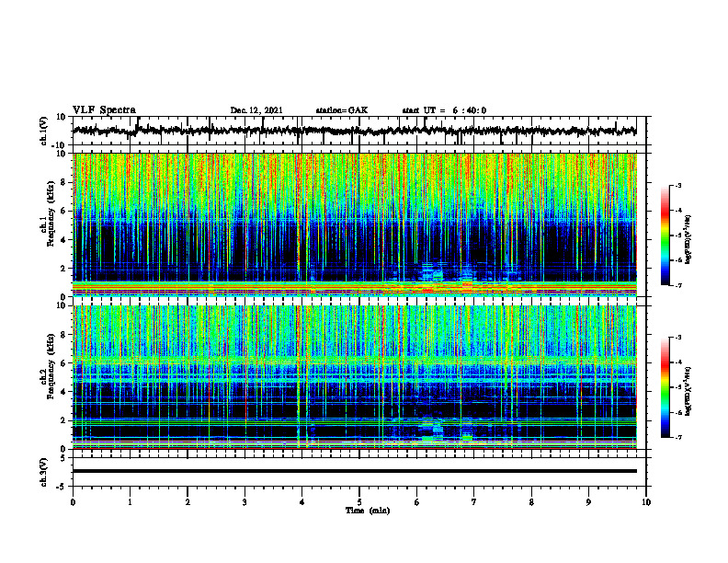
Task: Click the '-3' label on ch.2 color bar
Action: click(678, 338)
